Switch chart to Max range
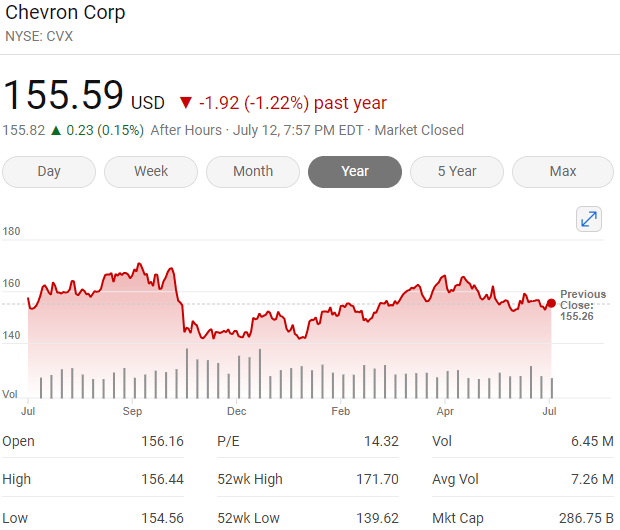 563,172
